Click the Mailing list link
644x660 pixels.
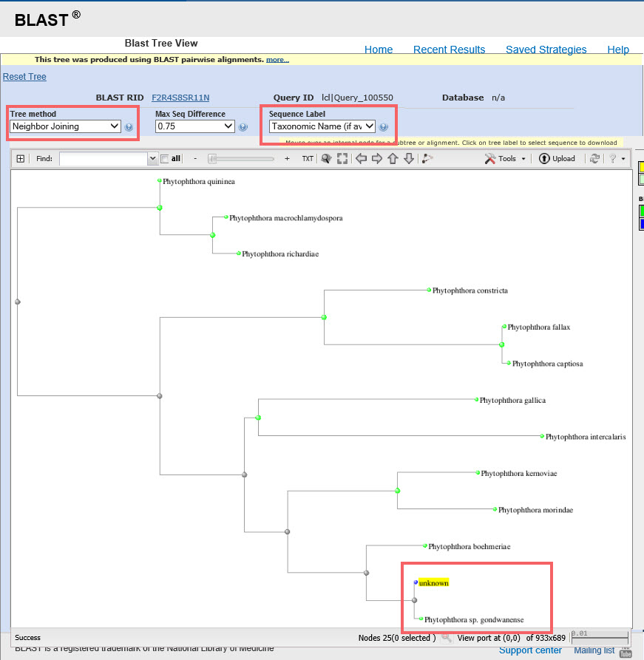click(594, 650)
